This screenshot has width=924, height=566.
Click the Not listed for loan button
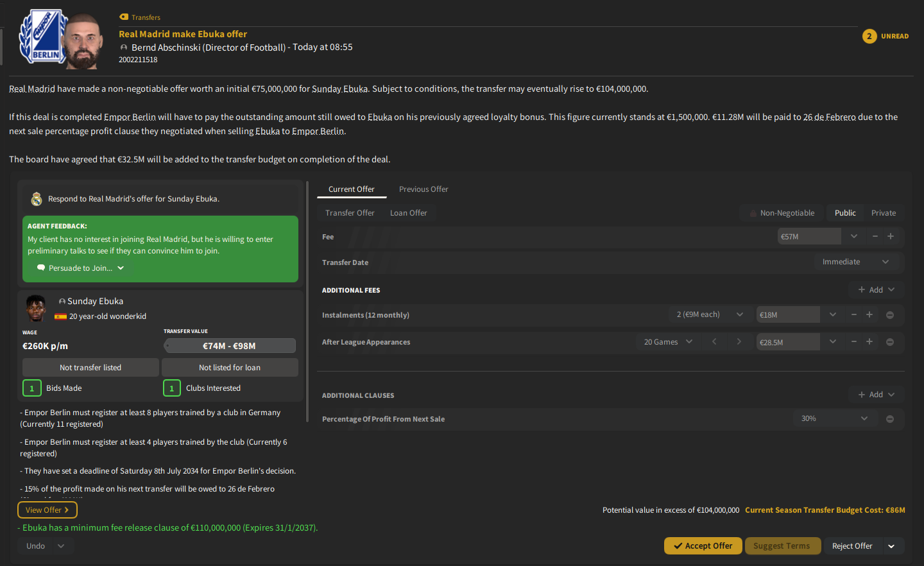pos(230,368)
